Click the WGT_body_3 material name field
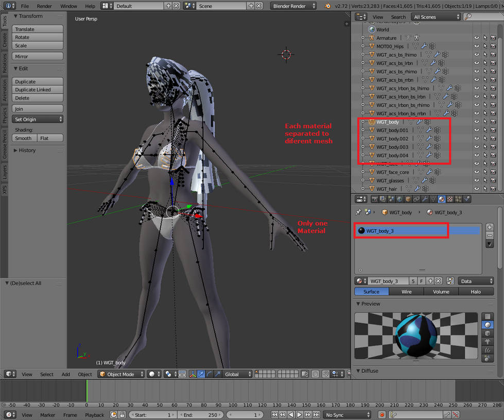 pyautogui.click(x=388, y=281)
